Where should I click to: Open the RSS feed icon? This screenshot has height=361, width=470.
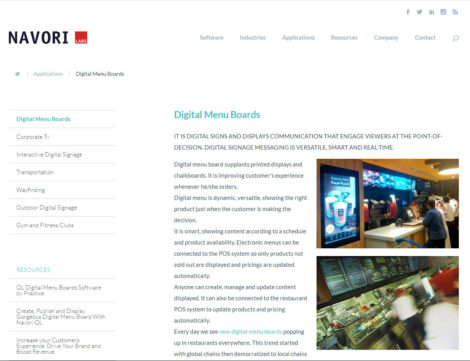[455, 12]
